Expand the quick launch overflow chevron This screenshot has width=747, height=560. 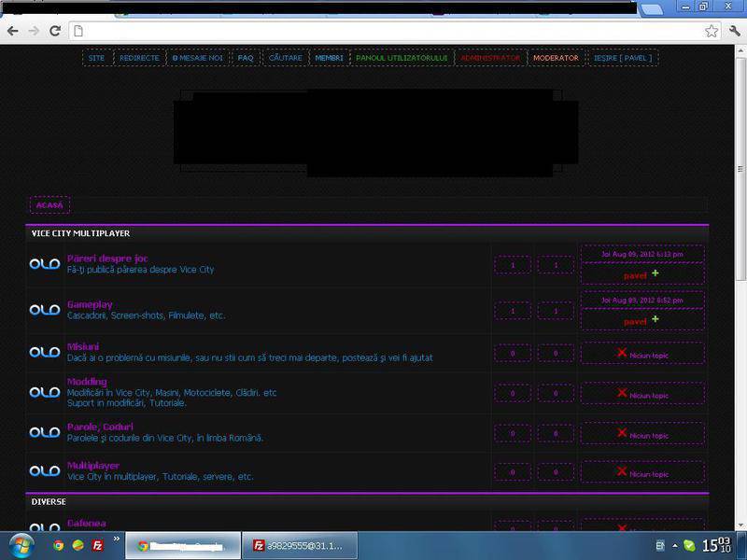pos(116,539)
